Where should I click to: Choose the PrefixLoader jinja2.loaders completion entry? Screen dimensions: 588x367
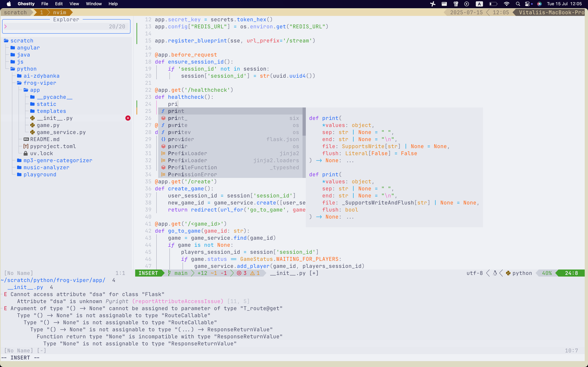click(x=230, y=160)
